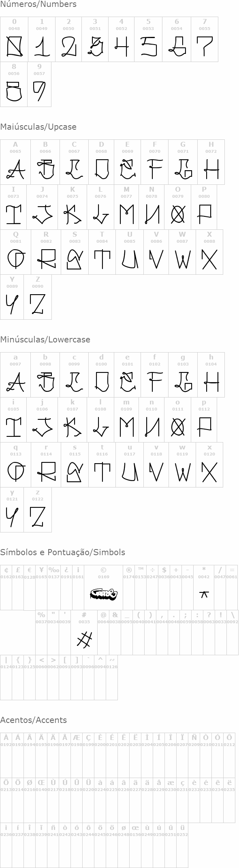The image size is (239, 868).
Task: Select the asterisk symbol glyph
Action: (204, 594)
